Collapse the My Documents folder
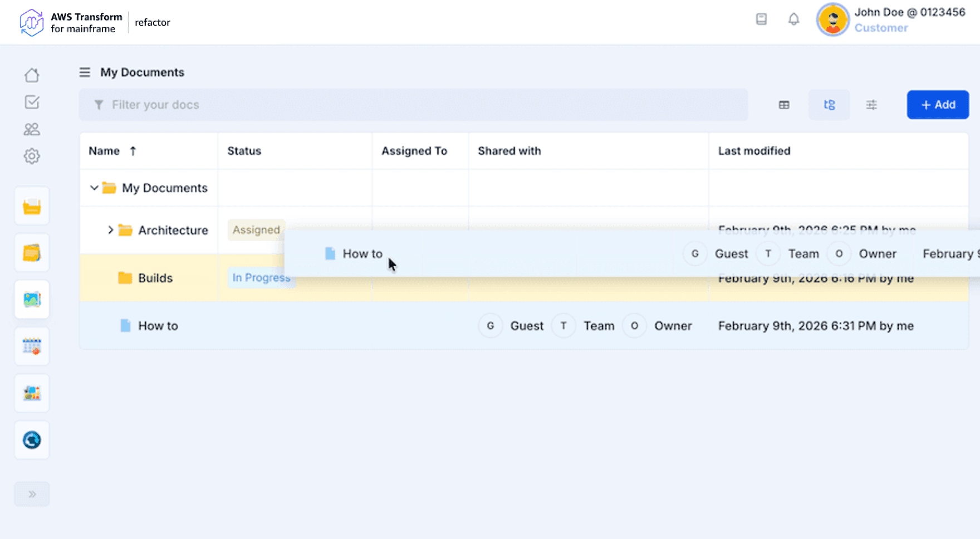 point(94,188)
